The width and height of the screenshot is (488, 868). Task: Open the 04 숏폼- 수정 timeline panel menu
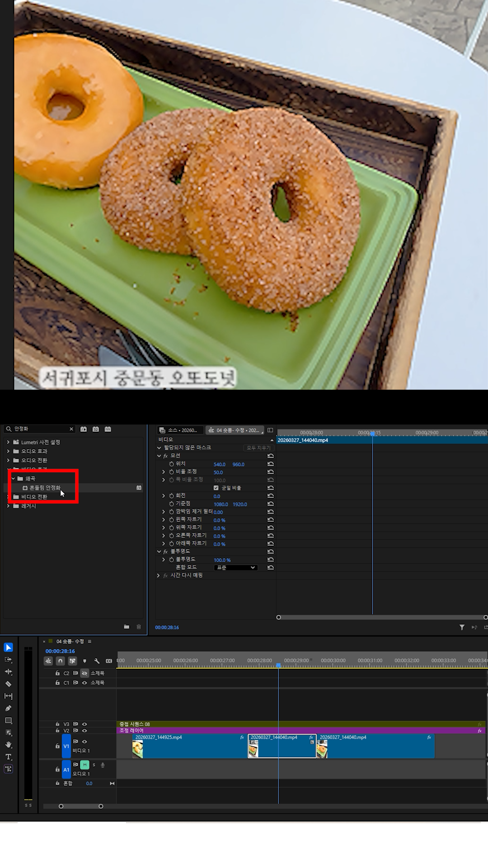click(89, 642)
